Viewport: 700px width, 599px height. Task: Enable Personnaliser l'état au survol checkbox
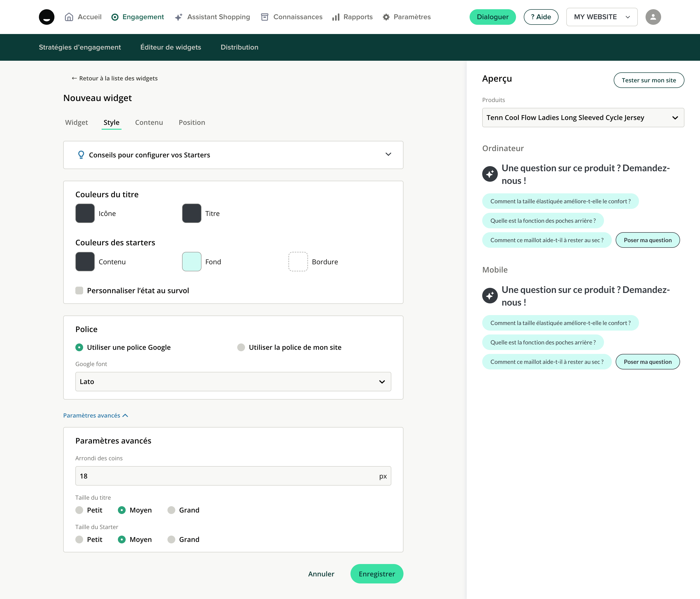point(79,290)
